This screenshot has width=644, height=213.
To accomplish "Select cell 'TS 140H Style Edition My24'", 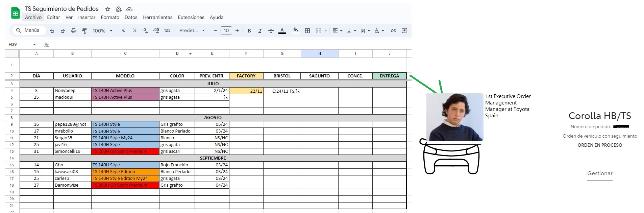I will click(x=125, y=179).
